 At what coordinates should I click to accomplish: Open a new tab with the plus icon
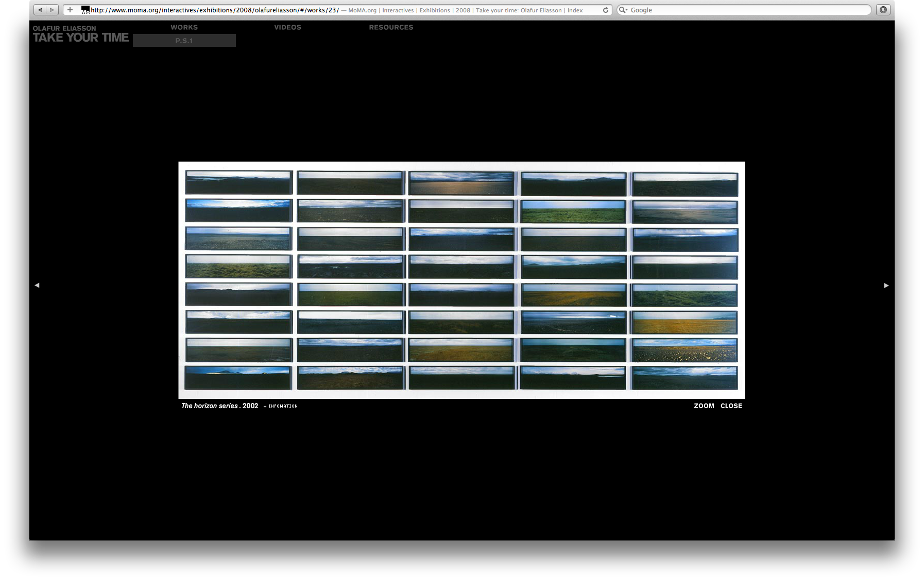70,9
